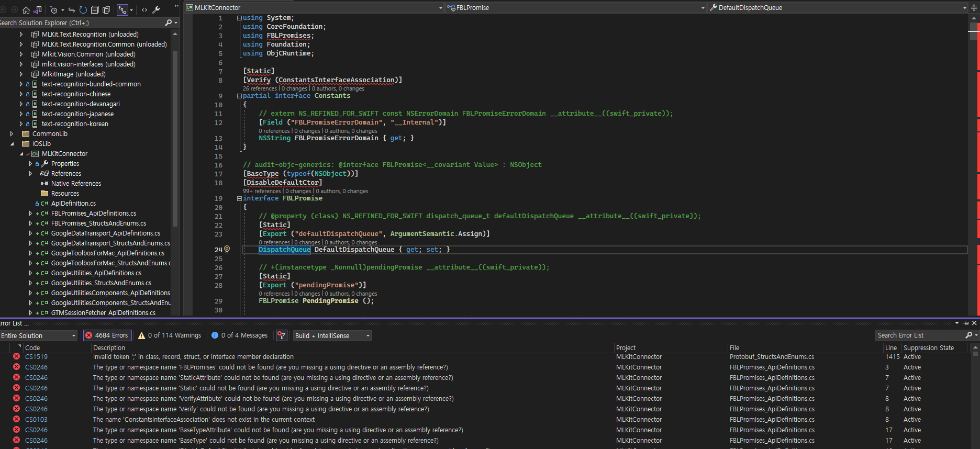Open the Entire Solution scope dropdown
Viewport: 980px width, 449px height.
[x=38, y=335]
